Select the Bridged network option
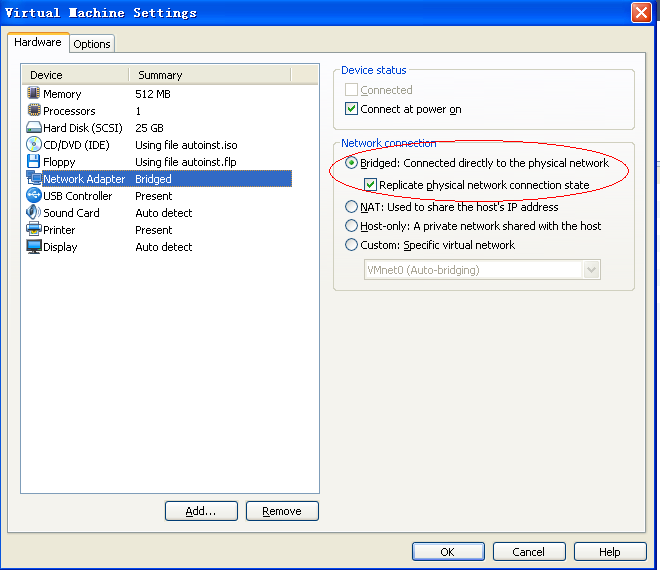The height and width of the screenshot is (570, 660). pyautogui.click(x=351, y=163)
